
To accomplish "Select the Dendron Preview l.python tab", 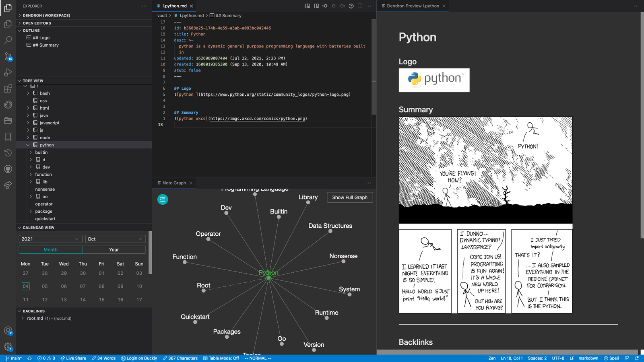I will (413, 6).
